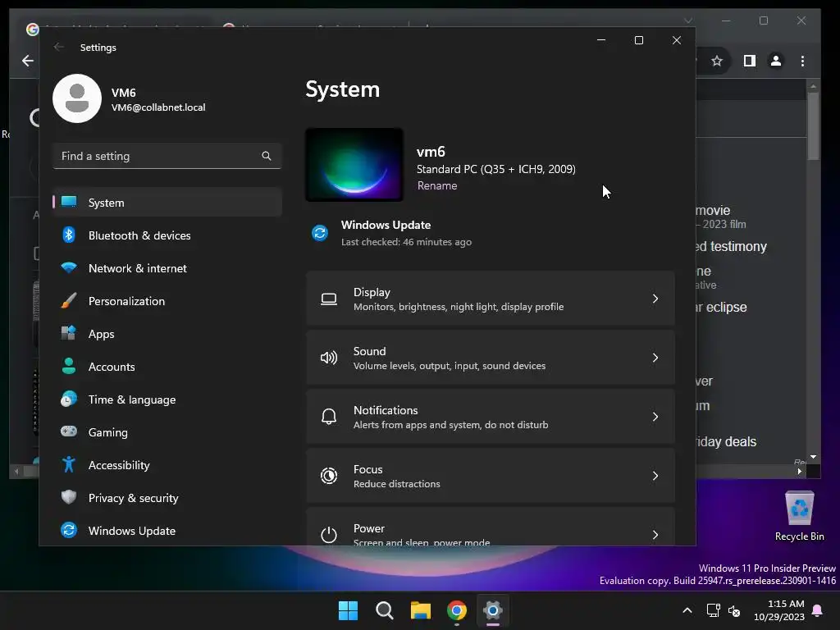Viewport: 840px width, 630px height.
Task: Show hidden tray icons chevron
Action: [x=687, y=610]
